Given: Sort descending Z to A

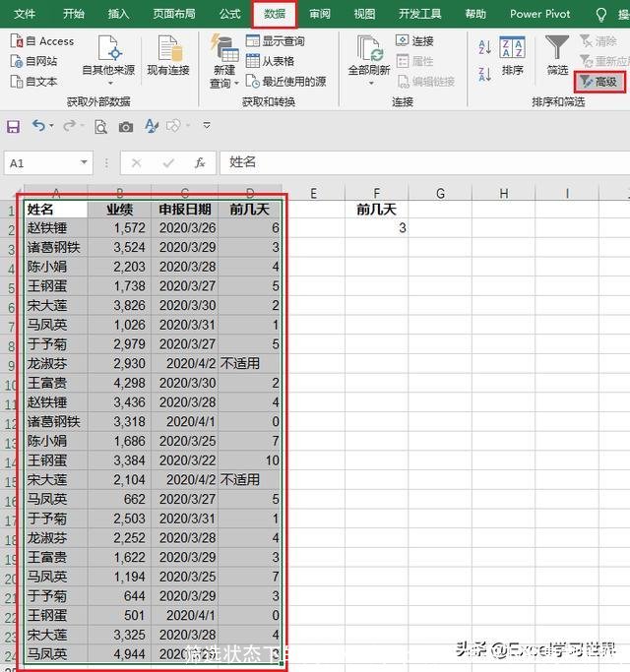Looking at the screenshot, I should (x=484, y=74).
